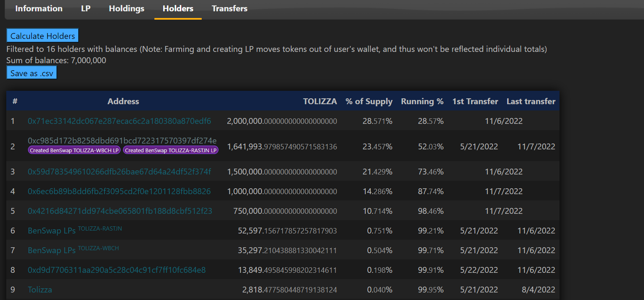Click the 1st Transfer column header
644x300 pixels.
coord(475,101)
